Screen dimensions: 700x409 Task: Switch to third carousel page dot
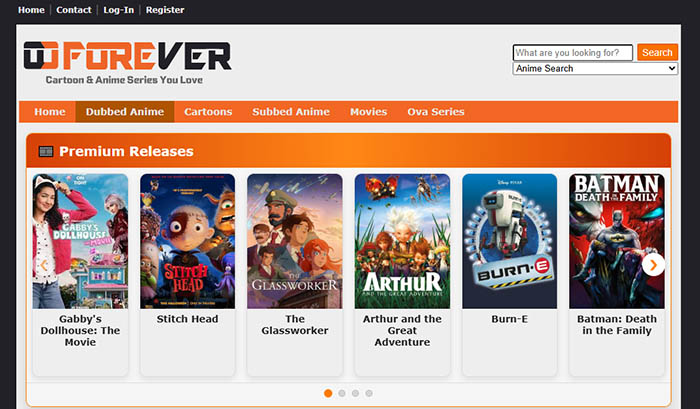click(355, 393)
